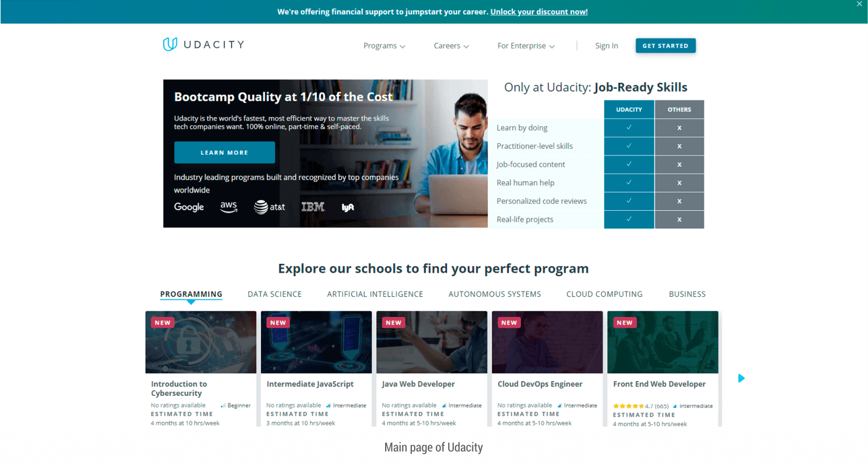Click the Cloud DevOps Engineer title
The width and height of the screenshot is (868, 470).
[540, 384]
